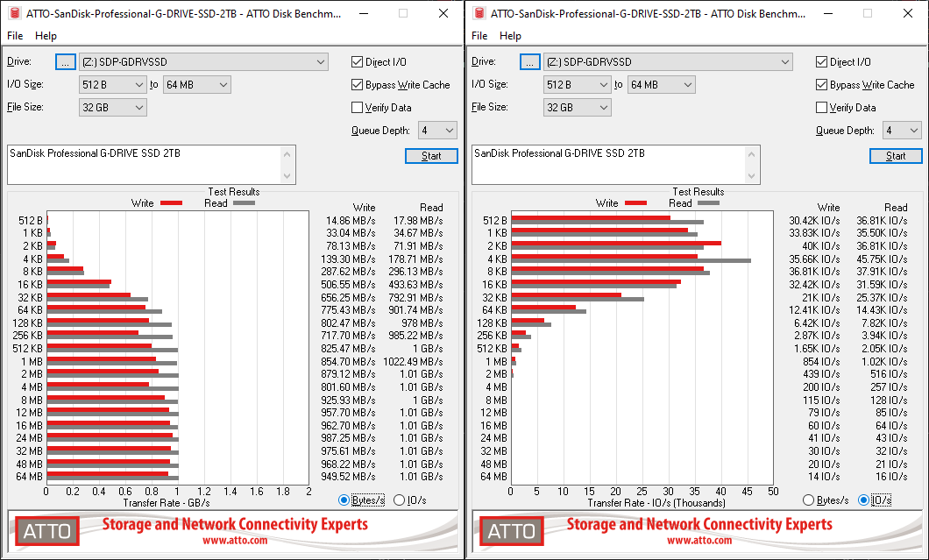Toggle Direct I/O checkbox in the GB/s chart window
The image size is (929, 560).
[357, 61]
